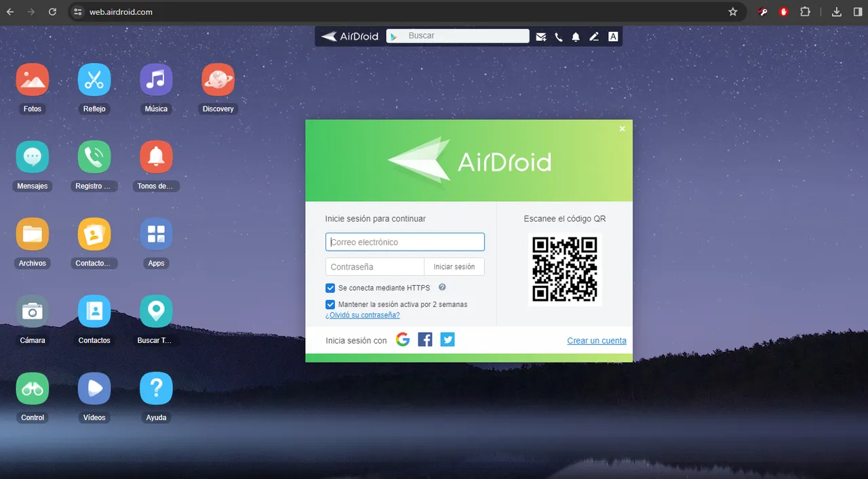Open the Fotos app icon
Image resolution: width=868 pixels, height=479 pixels.
(x=33, y=80)
